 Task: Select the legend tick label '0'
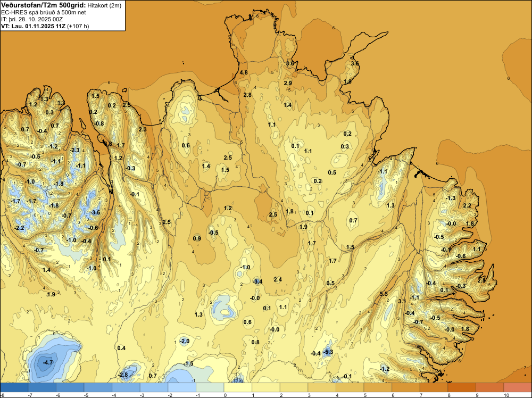tap(225, 395)
